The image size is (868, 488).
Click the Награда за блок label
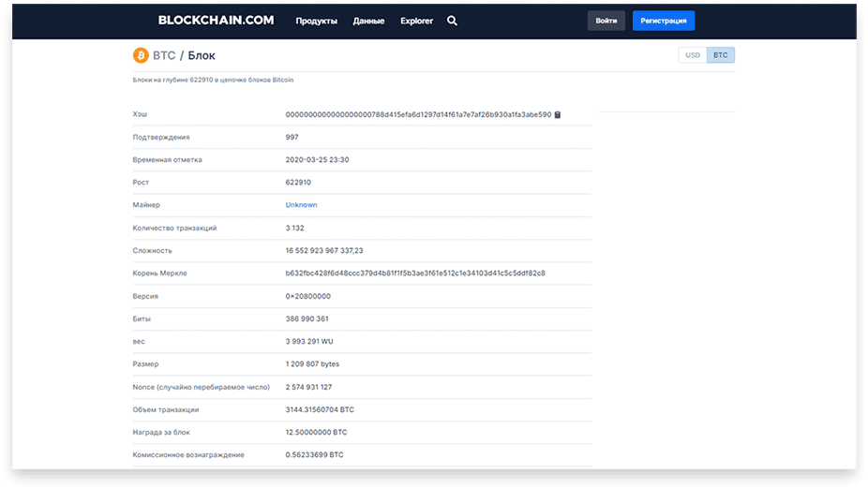(x=161, y=432)
